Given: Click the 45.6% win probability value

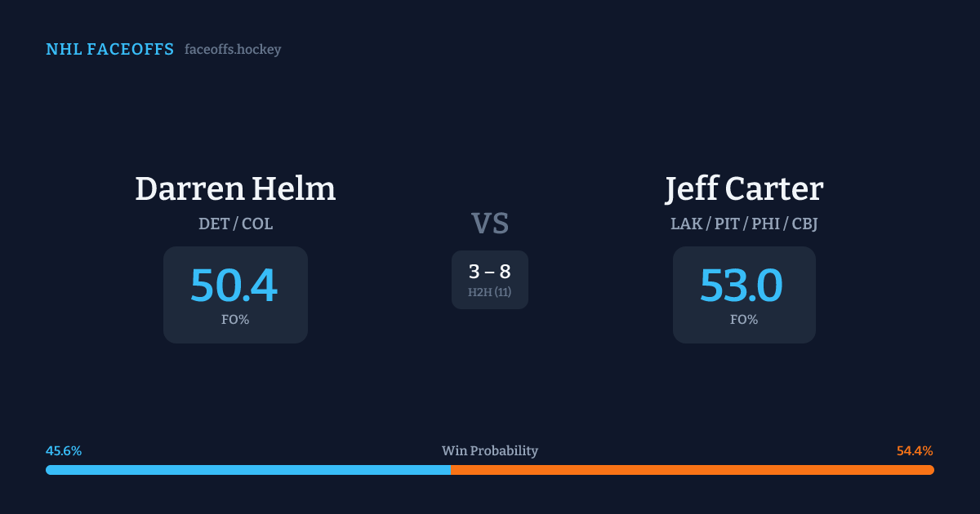Looking at the screenshot, I should coord(64,451).
